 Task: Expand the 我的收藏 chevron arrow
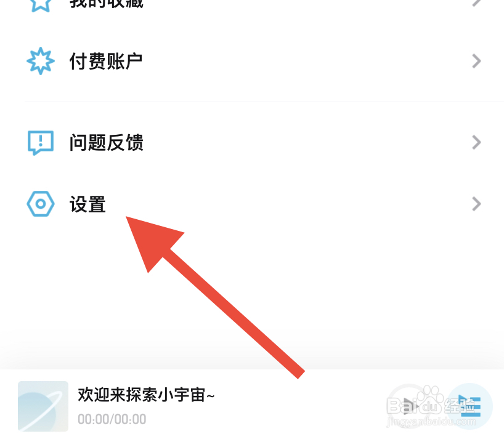[x=476, y=3]
